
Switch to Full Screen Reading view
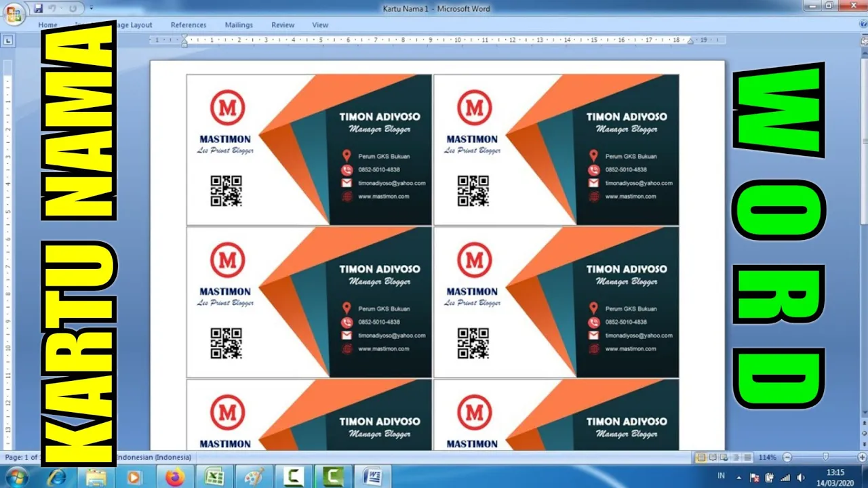(x=713, y=457)
